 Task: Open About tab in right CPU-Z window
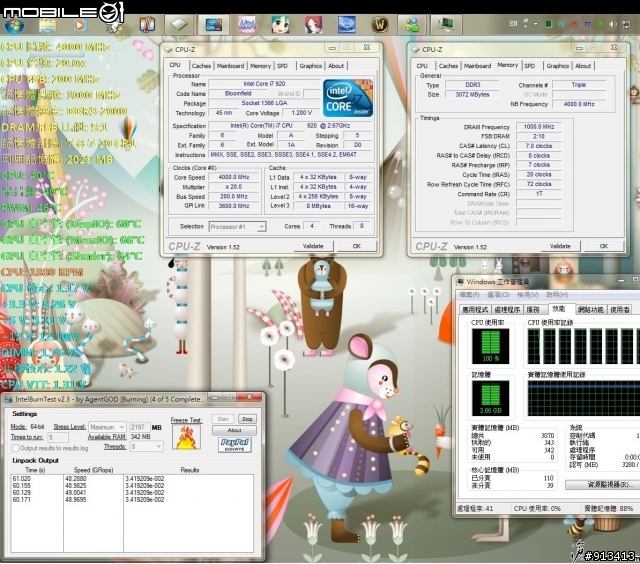click(583, 66)
